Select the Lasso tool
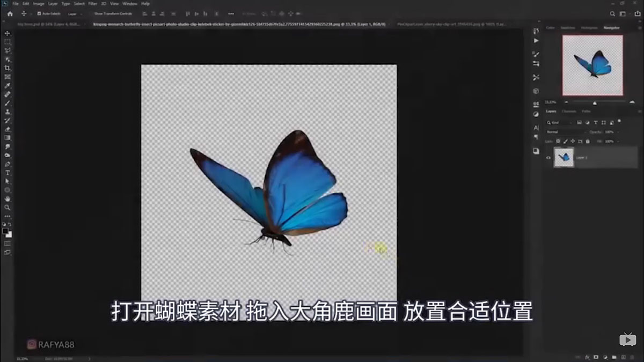This screenshot has width=644, height=362. (x=7, y=51)
